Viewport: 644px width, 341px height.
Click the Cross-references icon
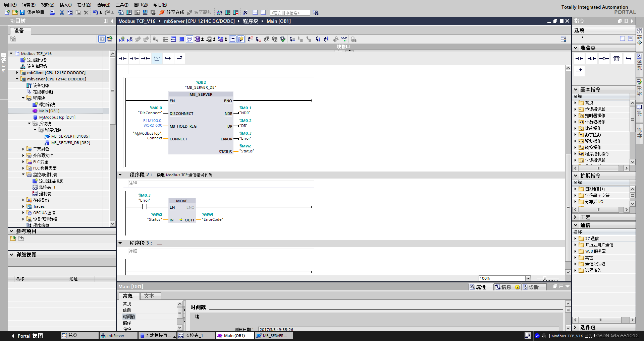[245, 12]
